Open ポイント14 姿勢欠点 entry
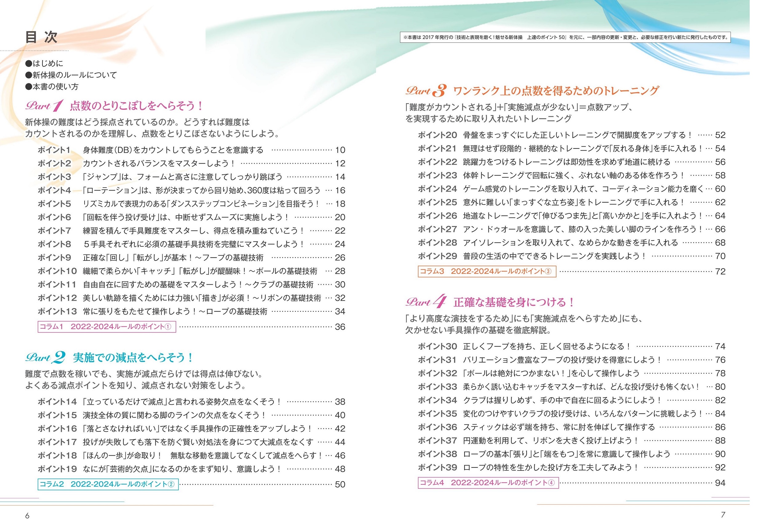This screenshot has height=532, width=769. click(x=191, y=402)
